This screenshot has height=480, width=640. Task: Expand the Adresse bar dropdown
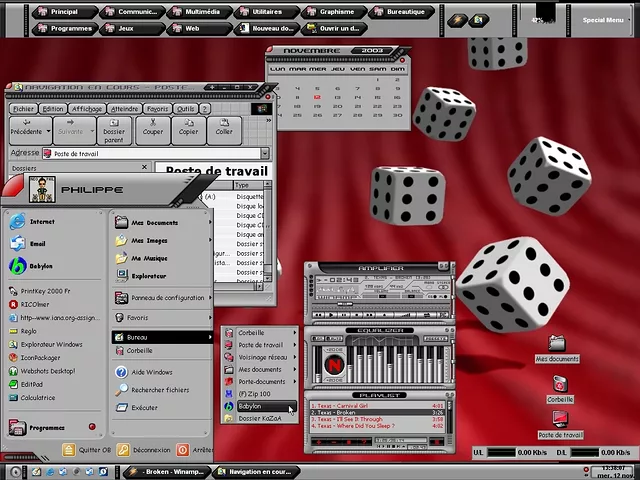pyautogui.click(x=265, y=154)
